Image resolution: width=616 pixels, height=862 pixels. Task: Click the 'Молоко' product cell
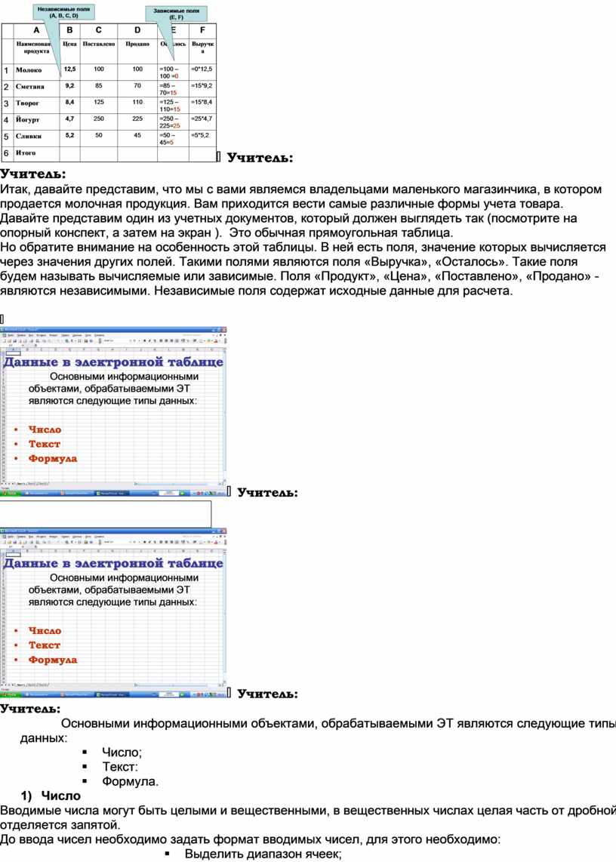coord(37,72)
